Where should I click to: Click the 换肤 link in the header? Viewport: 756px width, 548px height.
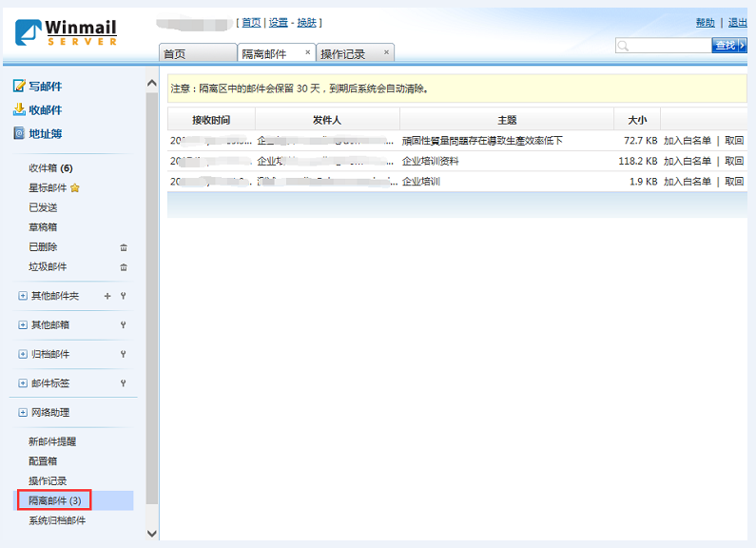[306, 23]
